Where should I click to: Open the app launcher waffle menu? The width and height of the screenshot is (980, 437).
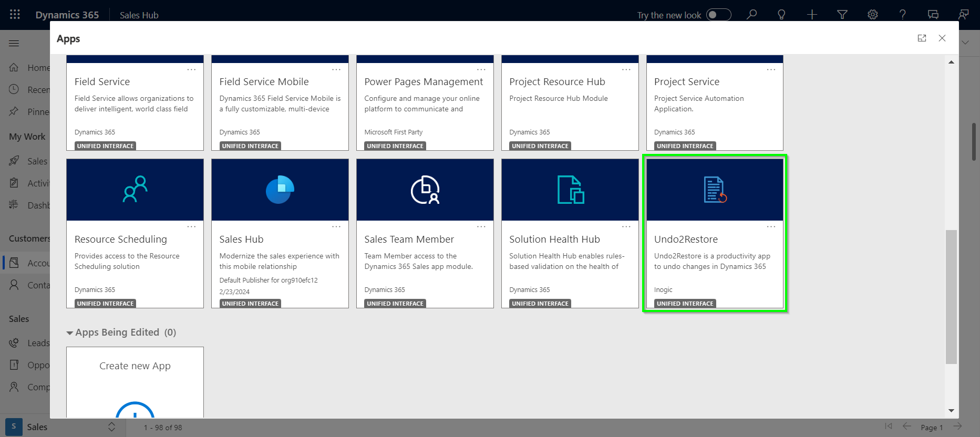pyautogui.click(x=15, y=15)
